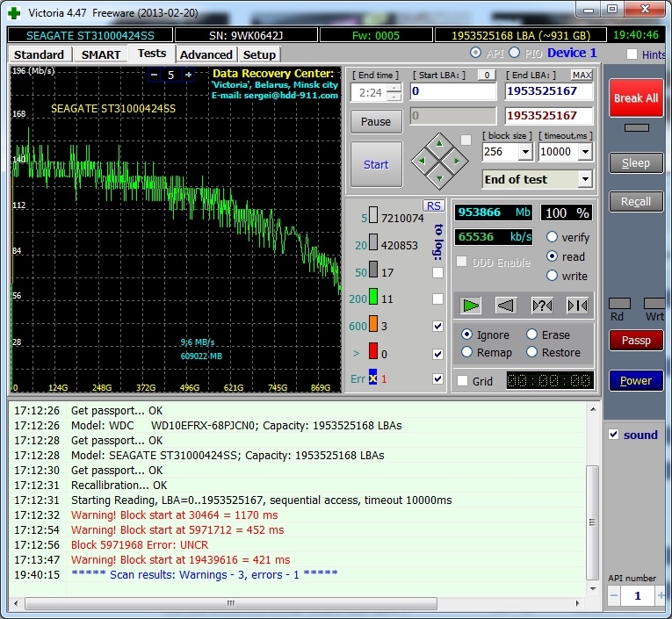Toggle log checkbox for 50 ms blocks
Screen dimensions: 672x619
pos(437,272)
